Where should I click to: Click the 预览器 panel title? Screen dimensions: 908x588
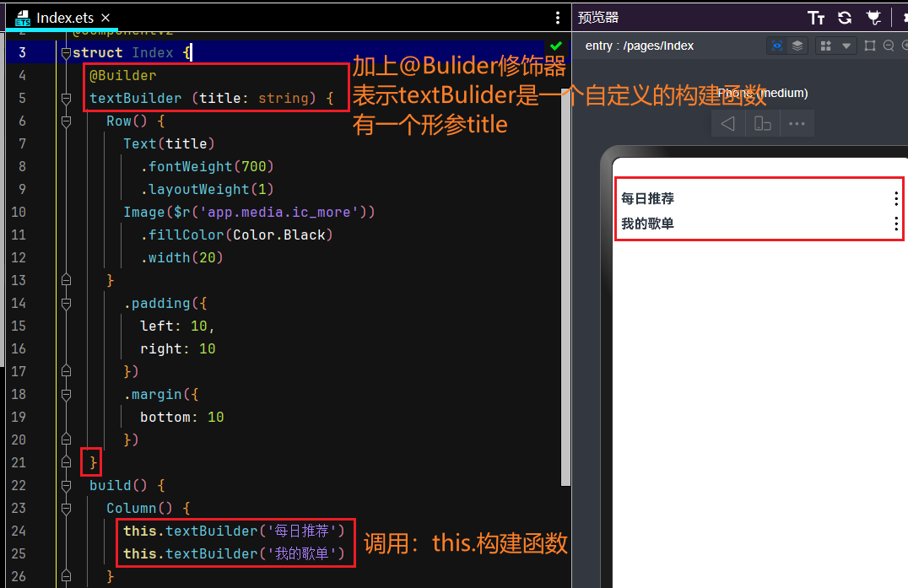point(598,18)
